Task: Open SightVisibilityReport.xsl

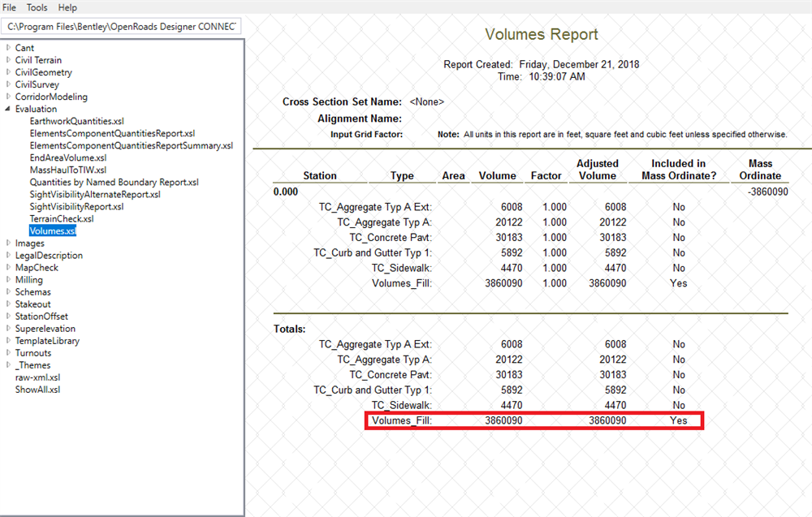Action: [x=76, y=206]
